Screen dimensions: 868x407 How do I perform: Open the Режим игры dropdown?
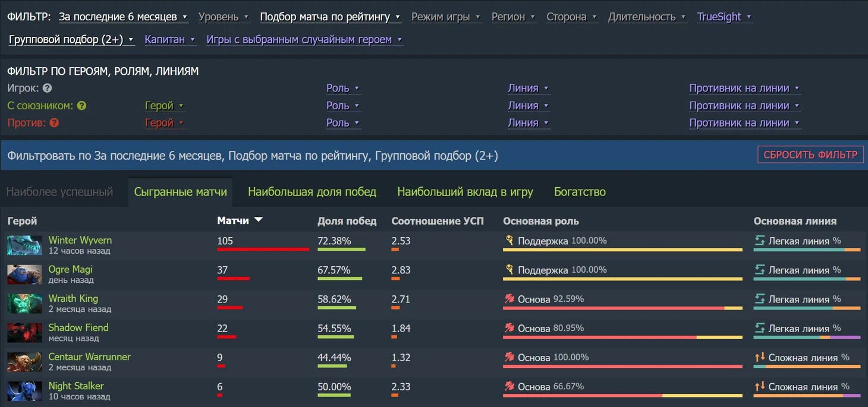446,17
